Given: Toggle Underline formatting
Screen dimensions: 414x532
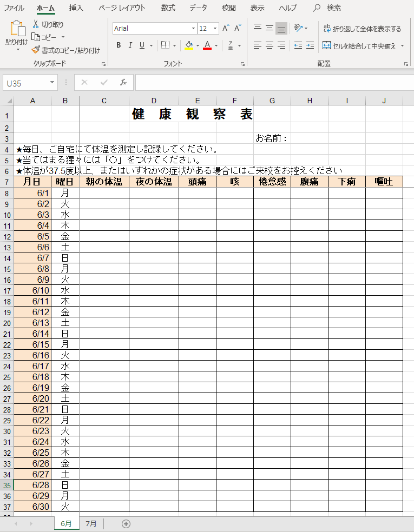Looking at the screenshot, I should (x=142, y=45).
